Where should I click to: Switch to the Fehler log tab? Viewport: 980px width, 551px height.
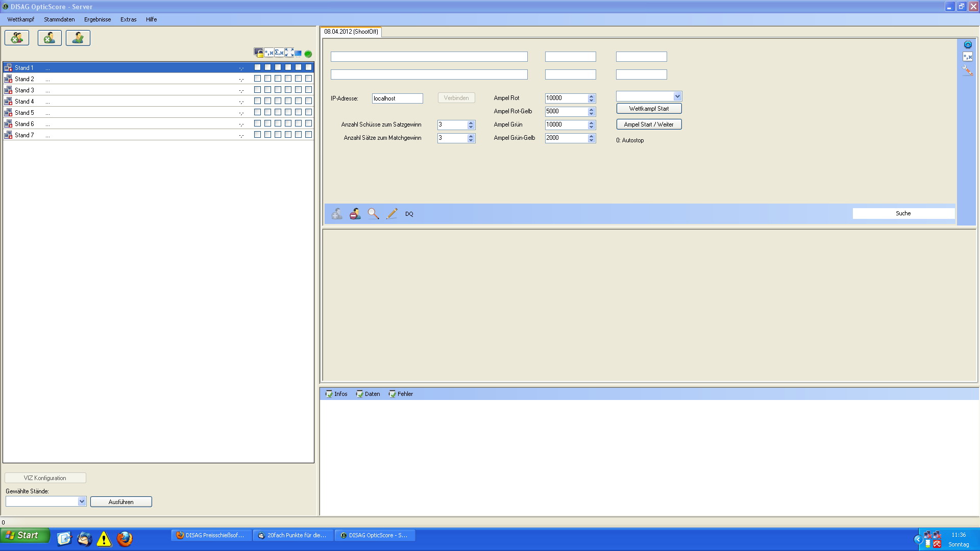401,394
